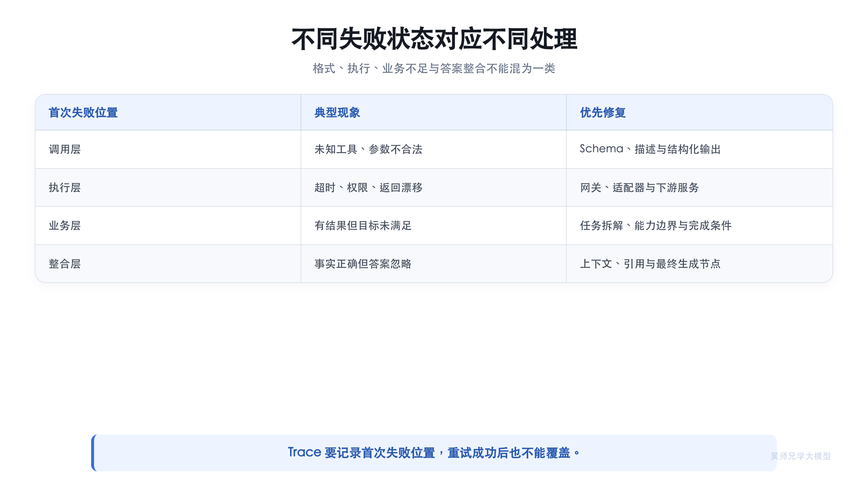Click the 执行层 cell

168,188
